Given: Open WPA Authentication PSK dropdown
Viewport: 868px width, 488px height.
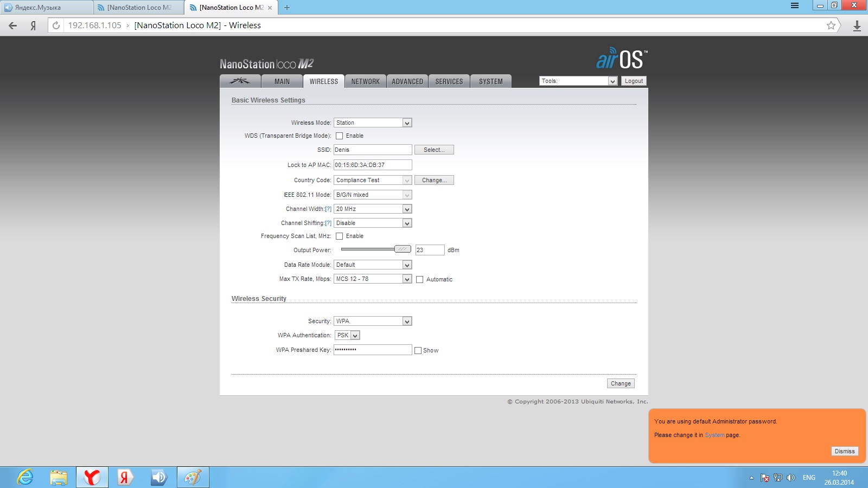Looking at the screenshot, I should pyautogui.click(x=347, y=336).
